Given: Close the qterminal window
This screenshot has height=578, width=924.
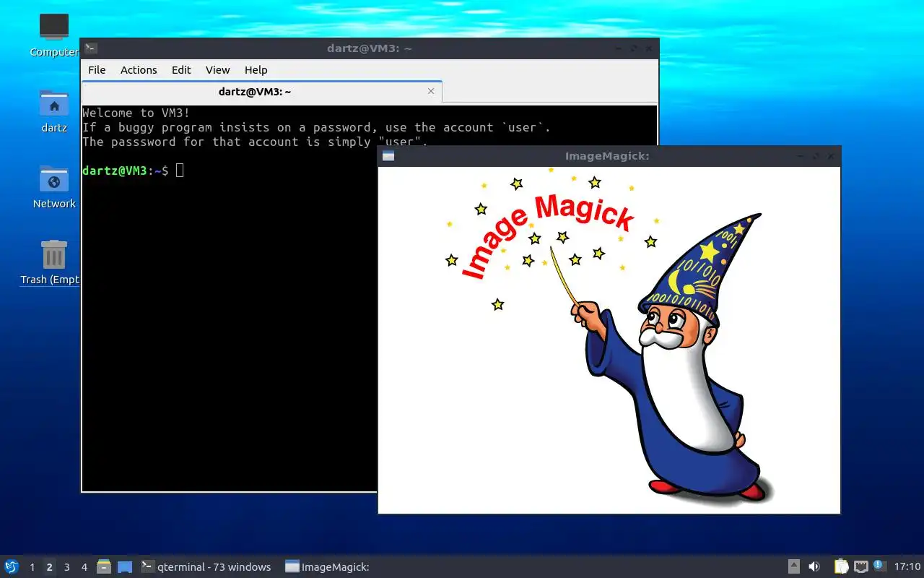Looking at the screenshot, I should 649,48.
